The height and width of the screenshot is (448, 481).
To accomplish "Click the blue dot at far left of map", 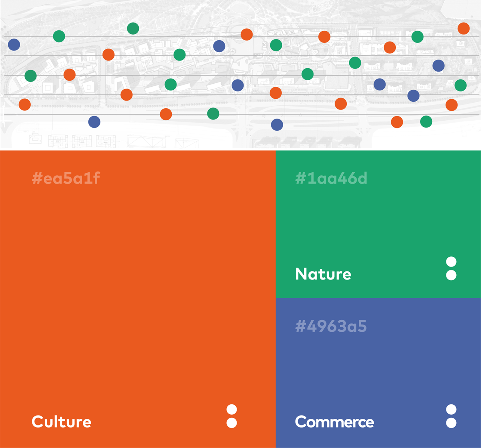I will (14, 45).
